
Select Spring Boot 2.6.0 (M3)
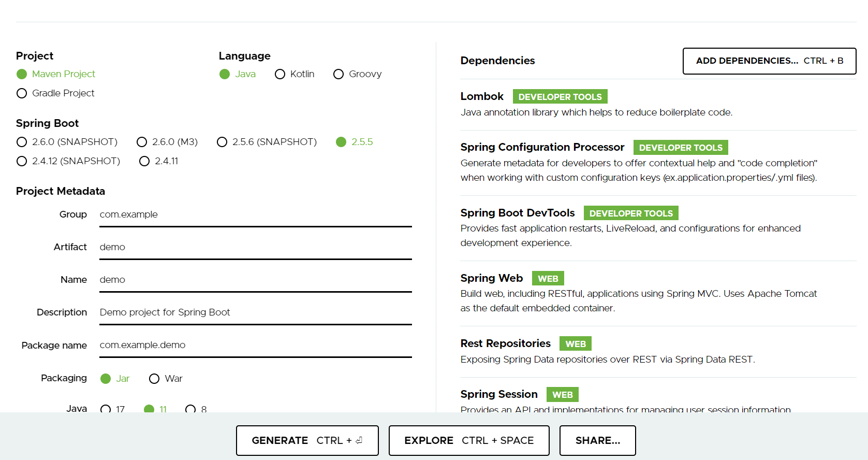(x=167, y=142)
